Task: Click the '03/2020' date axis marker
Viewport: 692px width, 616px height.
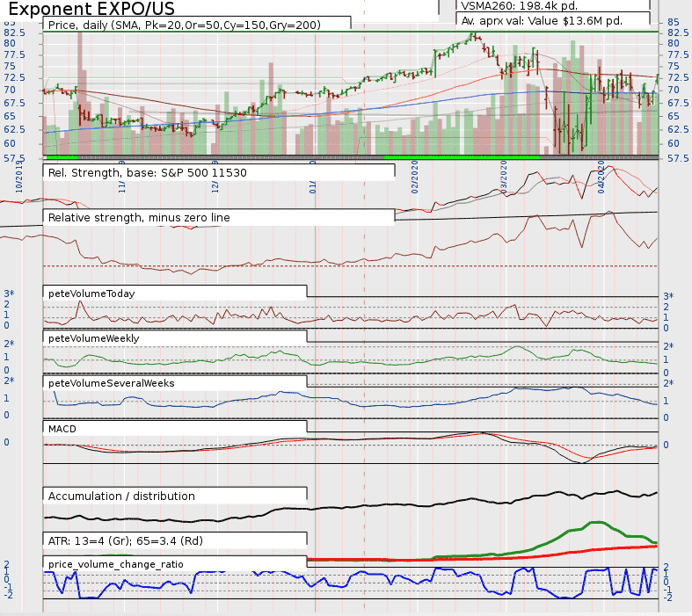Action: pos(504,177)
